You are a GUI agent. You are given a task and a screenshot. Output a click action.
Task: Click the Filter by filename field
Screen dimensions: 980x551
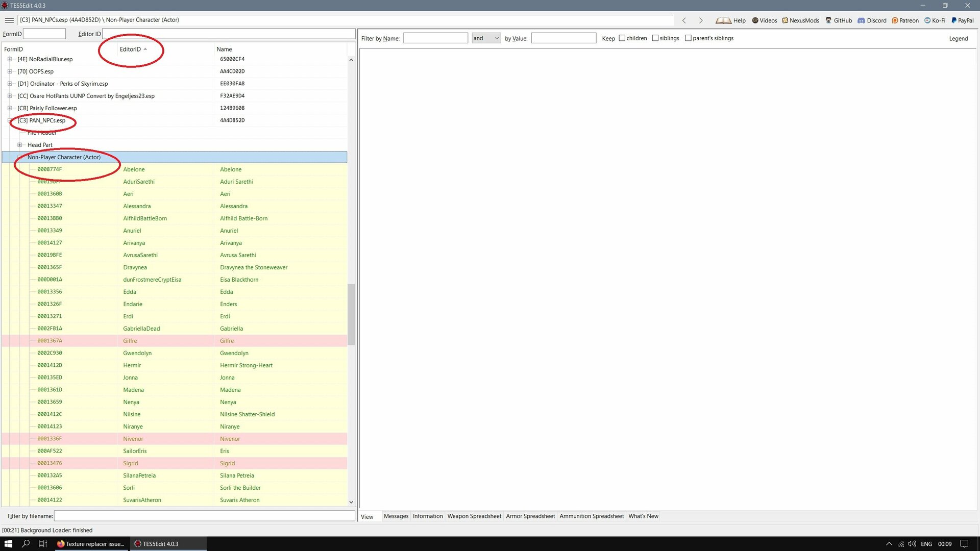pyautogui.click(x=205, y=516)
